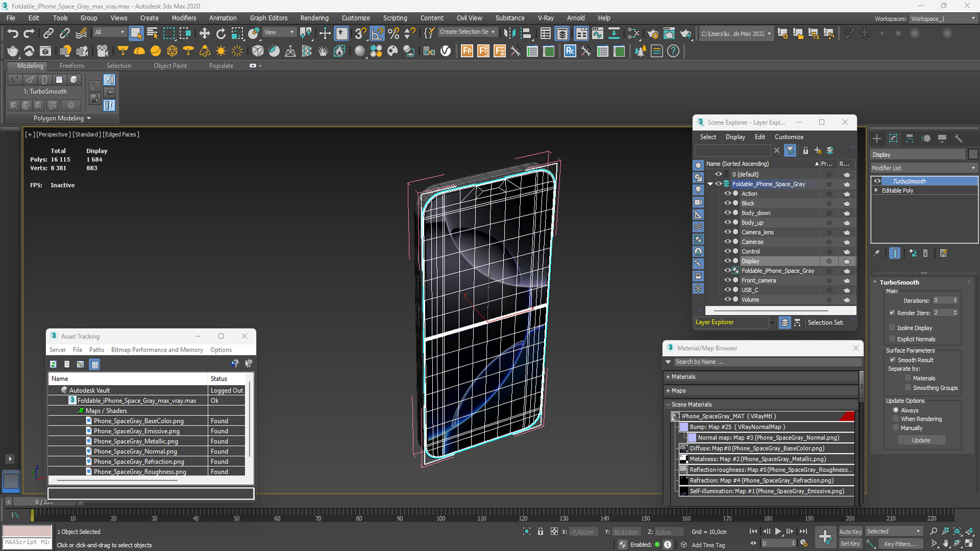Viewport: 980px width, 551px height.
Task: Open the Mirror tool
Action: point(509,34)
